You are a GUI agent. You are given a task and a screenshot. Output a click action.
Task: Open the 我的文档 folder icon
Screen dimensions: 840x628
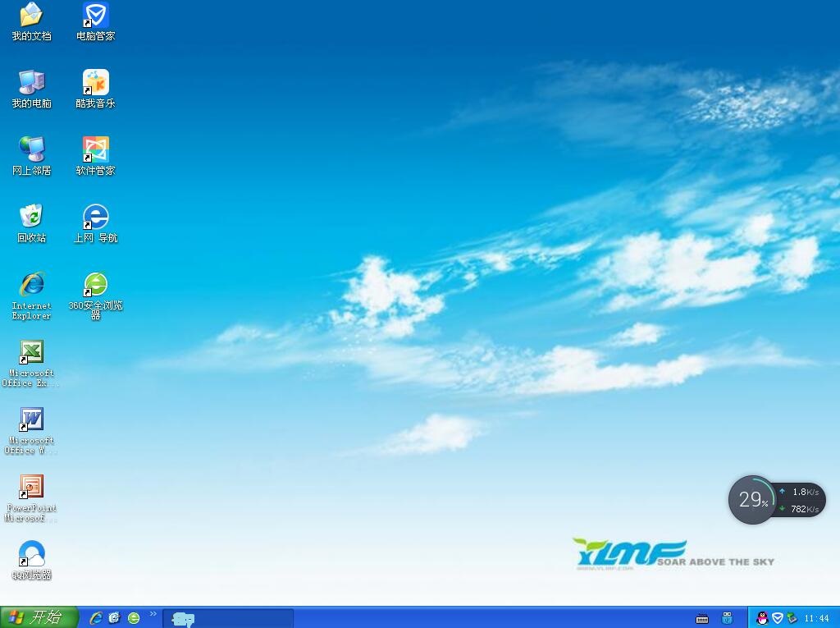point(31,16)
